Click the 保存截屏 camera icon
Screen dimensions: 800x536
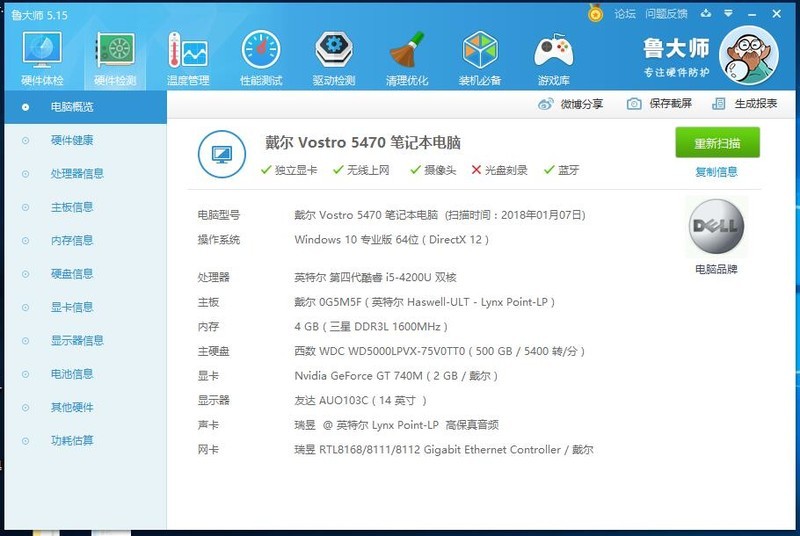pos(634,104)
